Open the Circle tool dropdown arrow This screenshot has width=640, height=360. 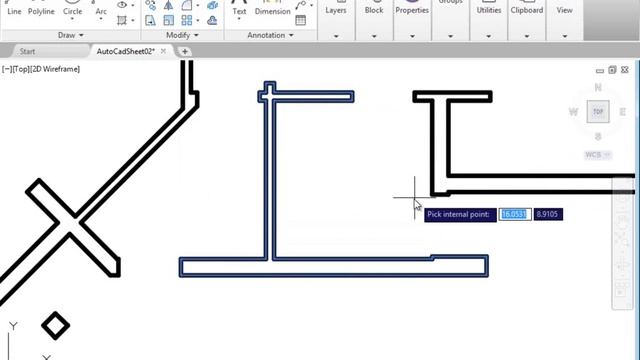[72, 19]
